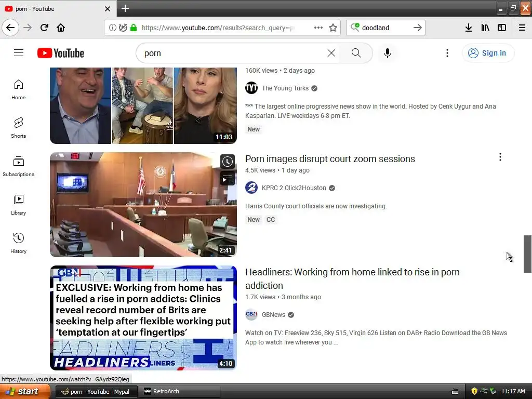This screenshot has width=532, height=399.
Task: Click the browser forward arrow
Action: point(28,28)
